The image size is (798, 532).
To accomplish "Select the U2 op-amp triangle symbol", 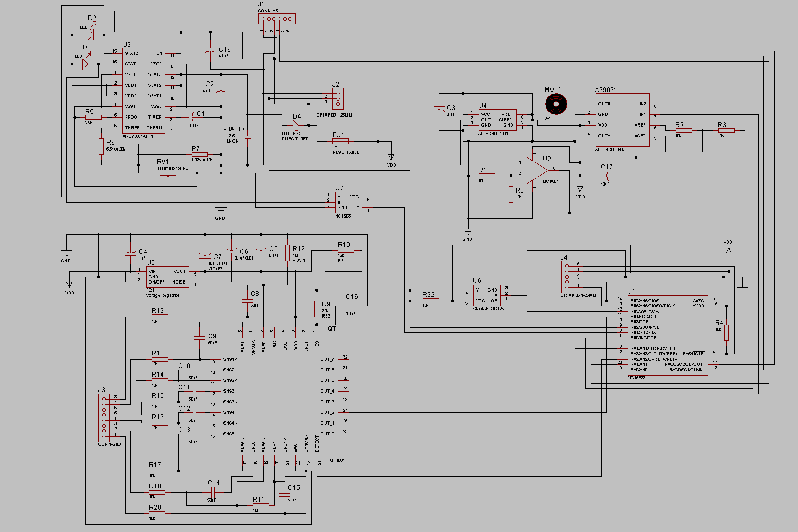I will coord(537,170).
